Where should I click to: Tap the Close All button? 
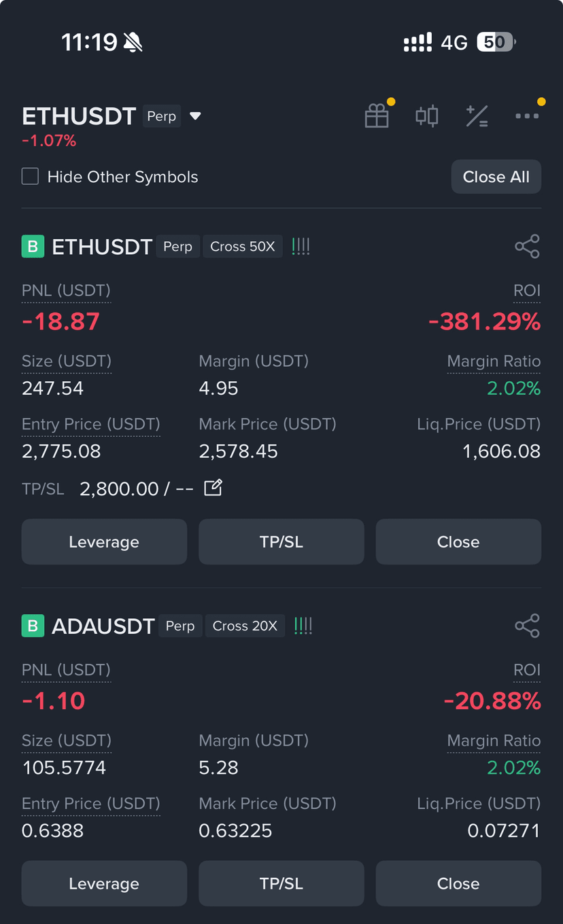[496, 177]
